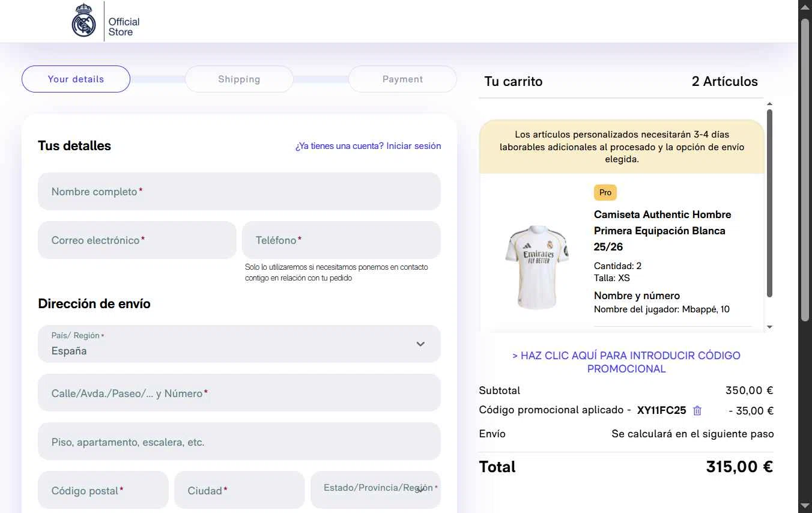The height and width of the screenshot is (513, 812).
Task: Click the discount '- 35,00 €' value
Action: click(751, 411)
